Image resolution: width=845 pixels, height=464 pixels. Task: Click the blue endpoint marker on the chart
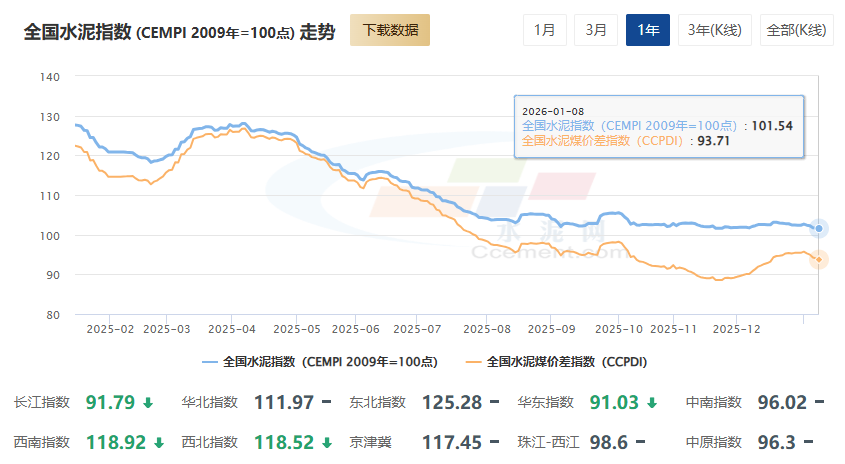click(819, 229)
